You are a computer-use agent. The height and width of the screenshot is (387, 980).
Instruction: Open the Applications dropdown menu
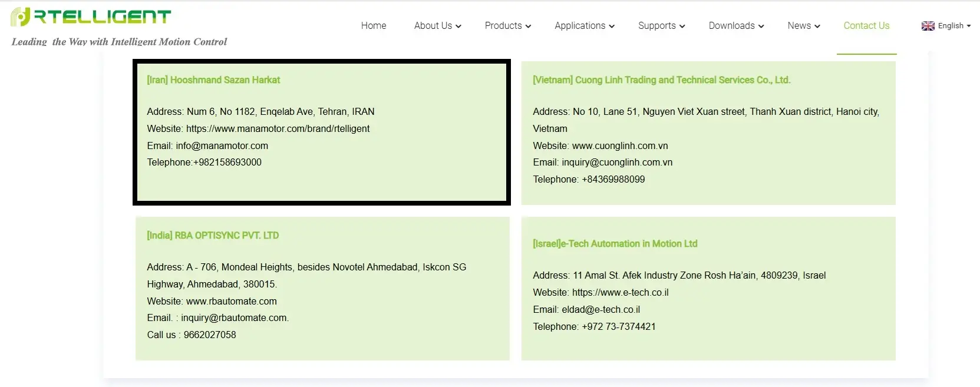coord(585,26)
